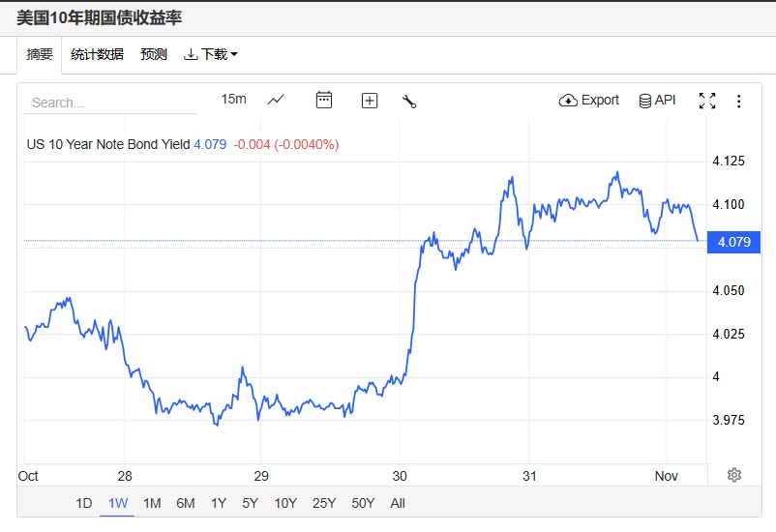The width and height of the screenshot is (776, 532).
Task: Click the plus icon to add comparison
Action: (370, 101)
